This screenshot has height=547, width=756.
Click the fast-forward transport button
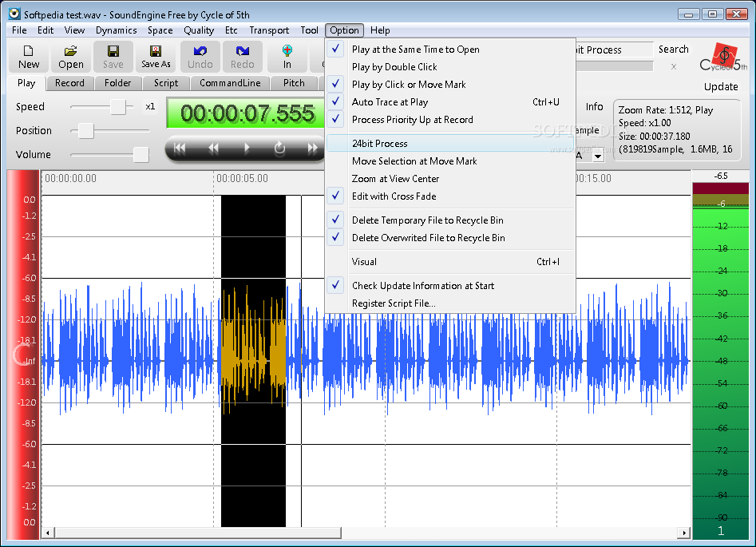coord(311,149)
